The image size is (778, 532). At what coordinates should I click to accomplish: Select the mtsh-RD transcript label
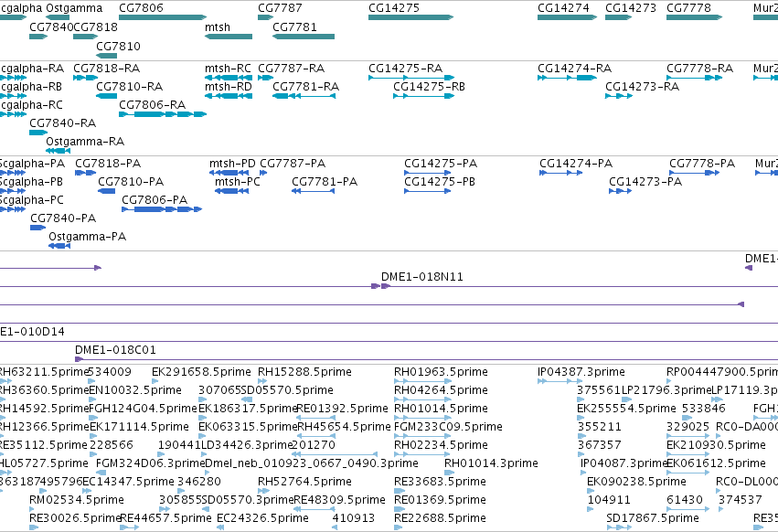(229, 86)
